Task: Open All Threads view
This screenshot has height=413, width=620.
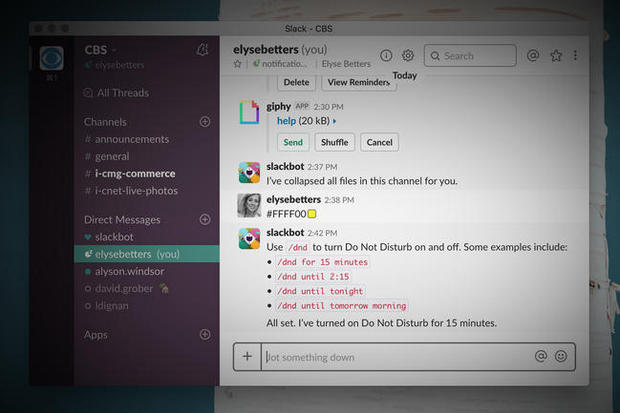Action: (x=117, y=93)
